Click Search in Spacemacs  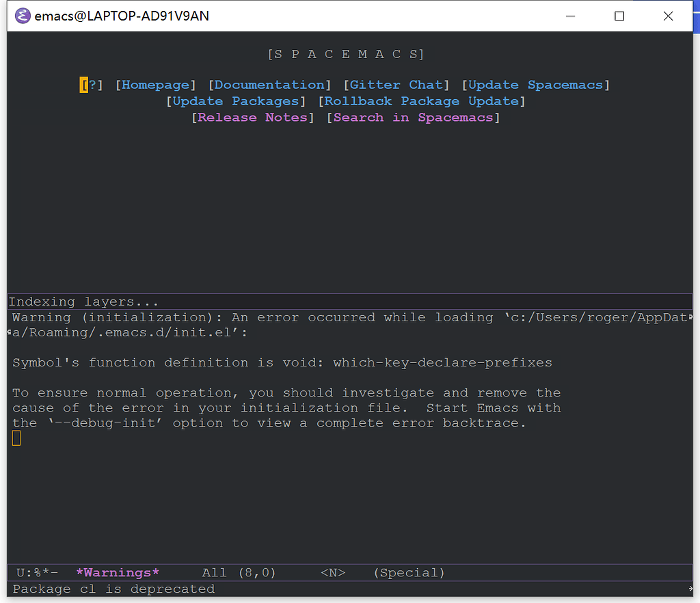413,117
